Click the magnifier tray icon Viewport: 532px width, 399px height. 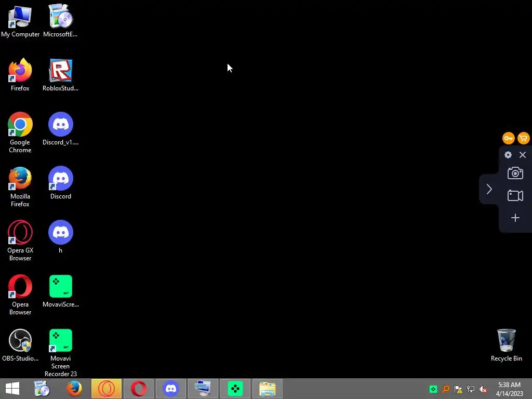[x=446, y=389]
